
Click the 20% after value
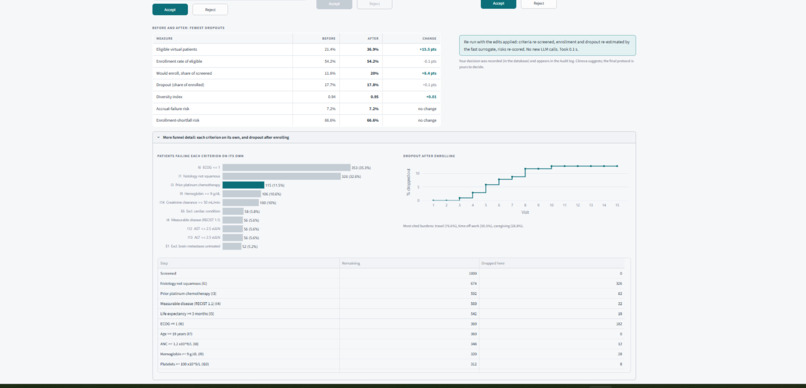375,73
